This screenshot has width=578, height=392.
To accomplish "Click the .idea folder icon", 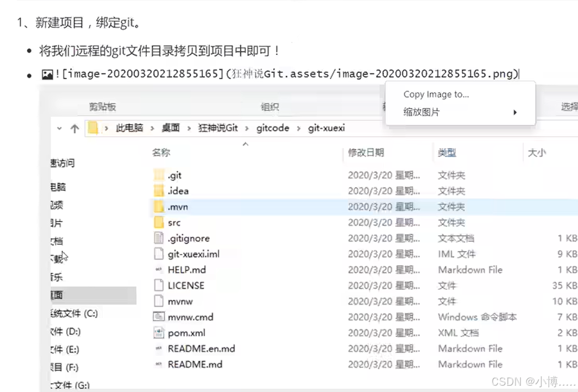I will (159, 191).
